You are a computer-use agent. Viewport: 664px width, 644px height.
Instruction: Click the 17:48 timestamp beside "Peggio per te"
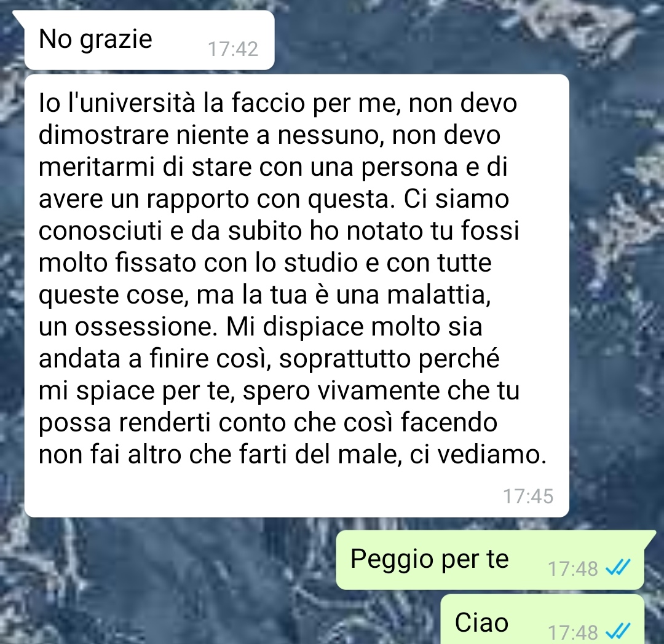coord(572,568)
